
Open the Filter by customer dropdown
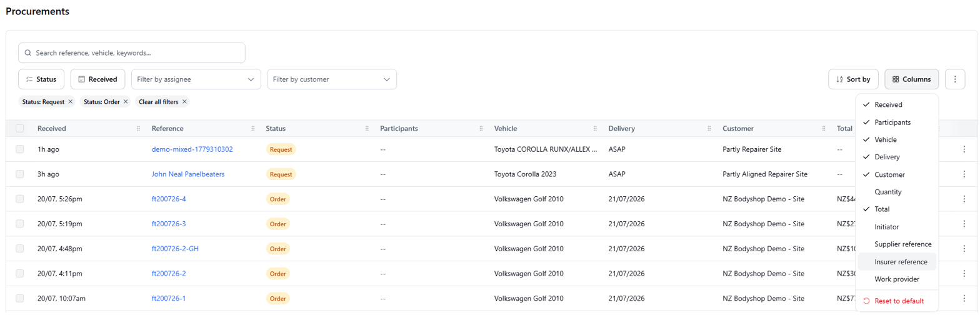coord(332,79)
